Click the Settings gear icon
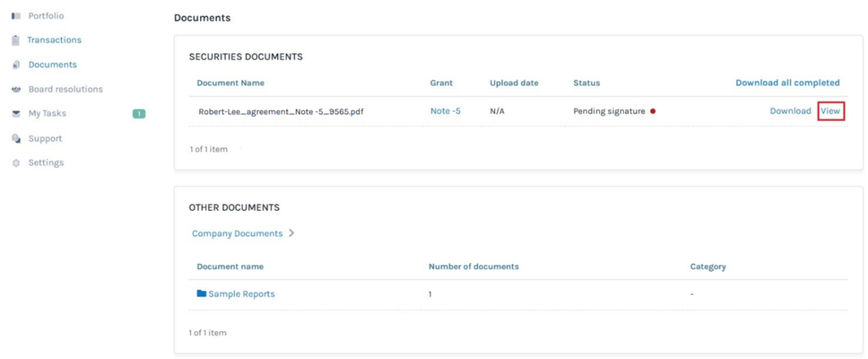The height and width of the screenshot is (359, 868). [15, 163]
